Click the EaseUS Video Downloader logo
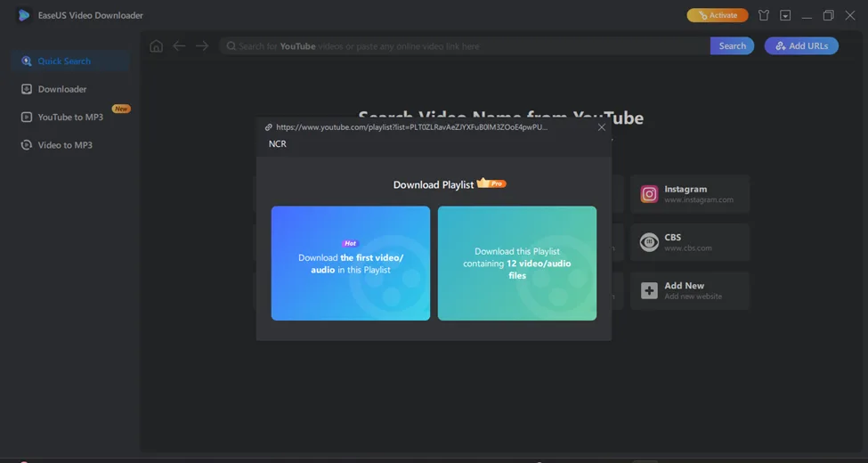This screenshot has width=868, height=463. click(23, 15)
